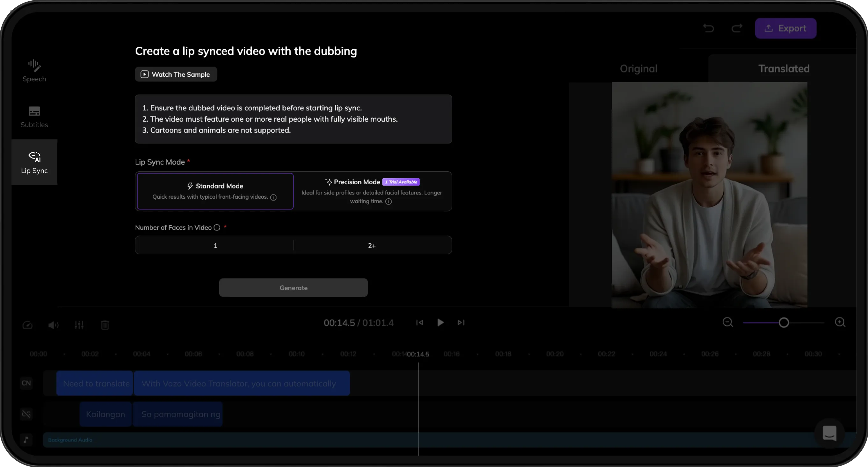The width and height of the screenshot is (868, 467).
Task: Open the audio mixer sliders icon
Action: [79, 325]
